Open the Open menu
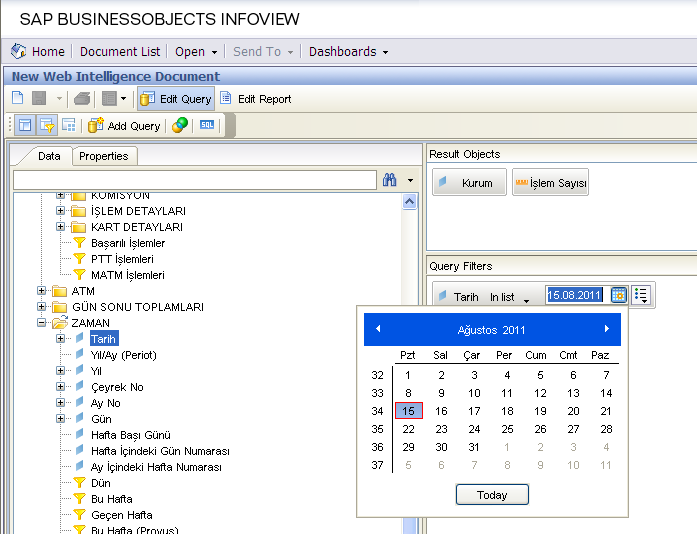 coord(196,52)
